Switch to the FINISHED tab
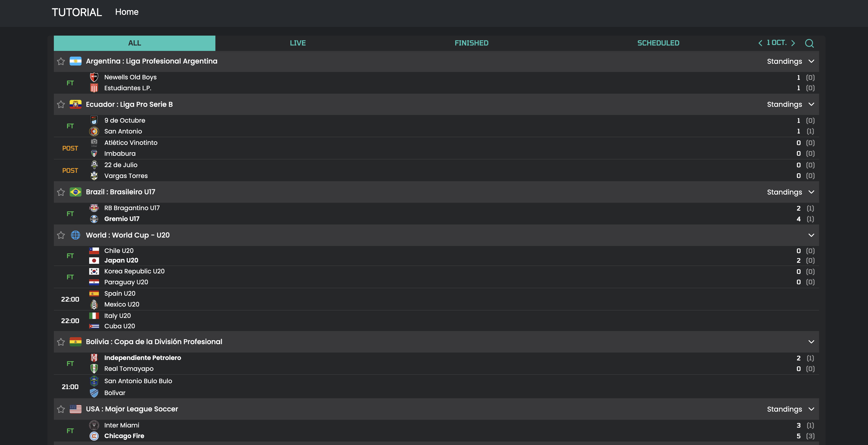The width and height of the screenshot is (868, 445). click(471, 43)
